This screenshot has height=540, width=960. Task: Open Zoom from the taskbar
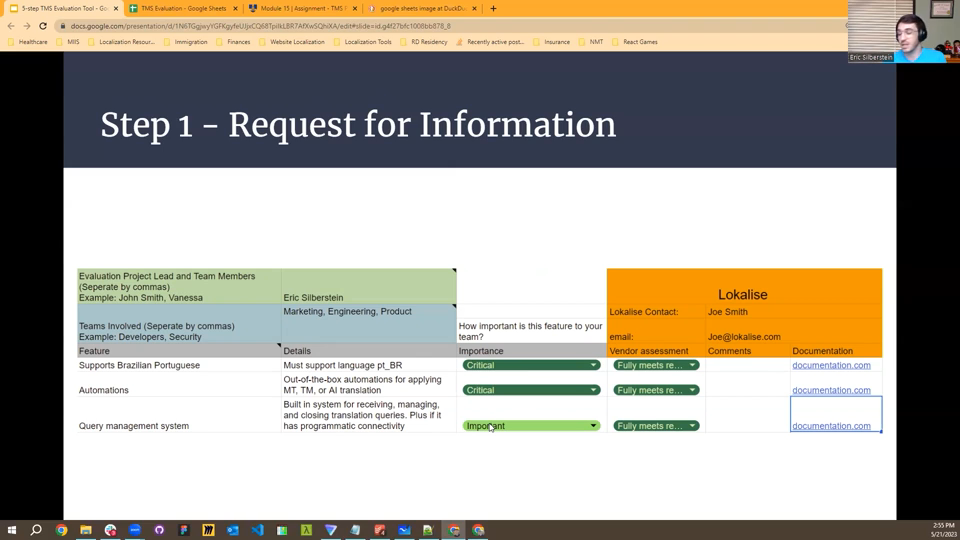point(135,530)
